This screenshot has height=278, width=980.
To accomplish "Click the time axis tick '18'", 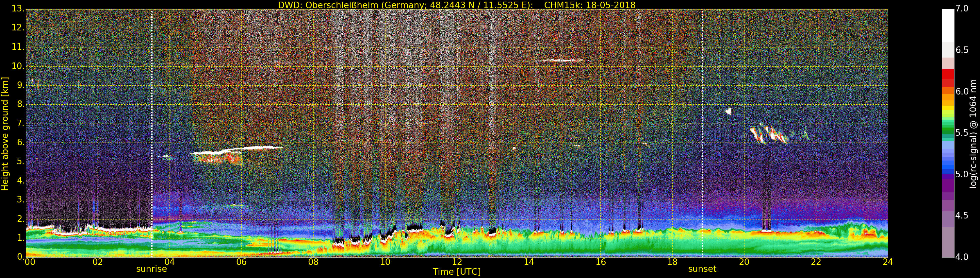I will [673, 262].
